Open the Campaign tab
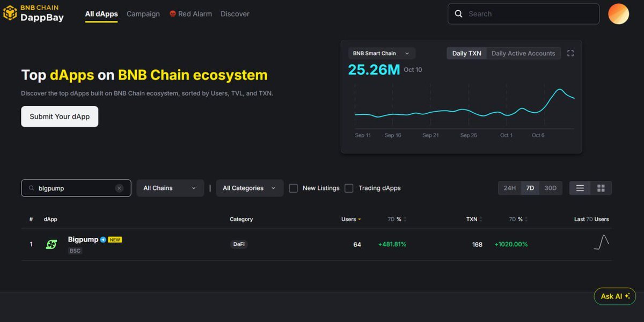 (143, 14)
